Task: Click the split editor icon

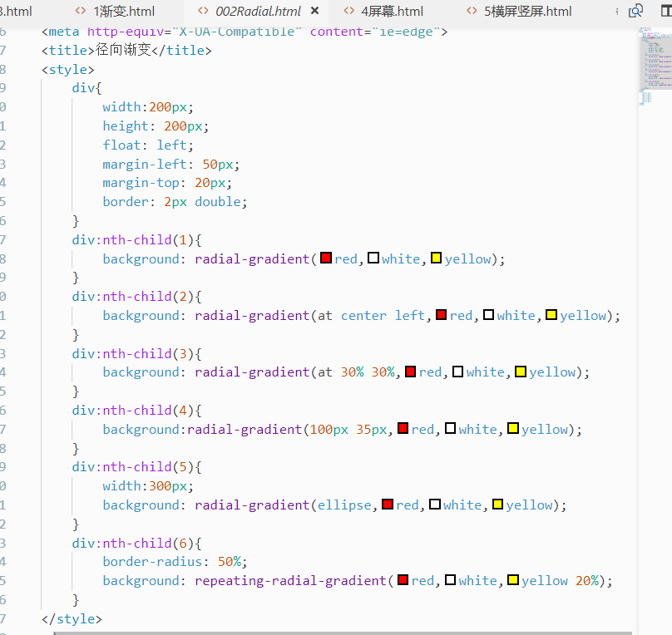Action: tap(665, 11)
